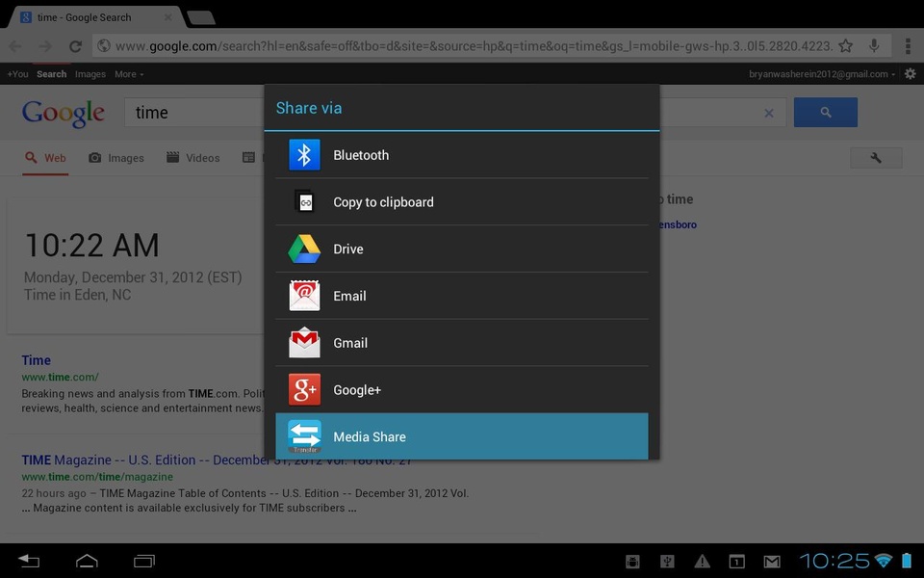Screen dimensions: 924x578
Task: Open a new tab in Chrome
Action: pos(201,18)
